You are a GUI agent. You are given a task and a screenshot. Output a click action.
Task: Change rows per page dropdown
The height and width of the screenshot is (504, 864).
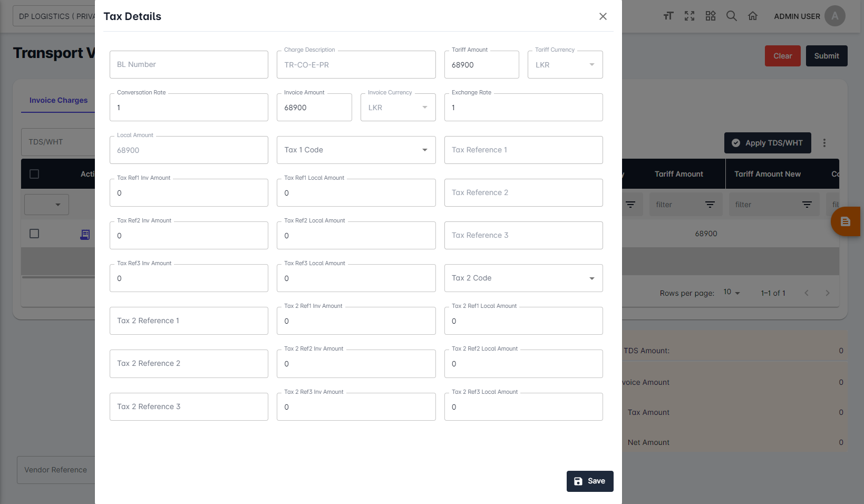(x=732, y=293)
